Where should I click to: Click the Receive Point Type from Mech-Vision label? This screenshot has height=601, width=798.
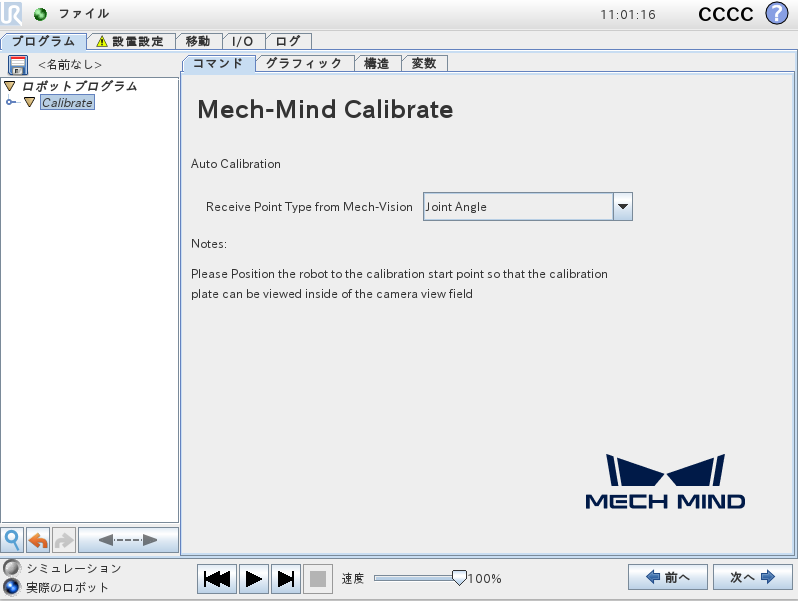coord(309,207)
